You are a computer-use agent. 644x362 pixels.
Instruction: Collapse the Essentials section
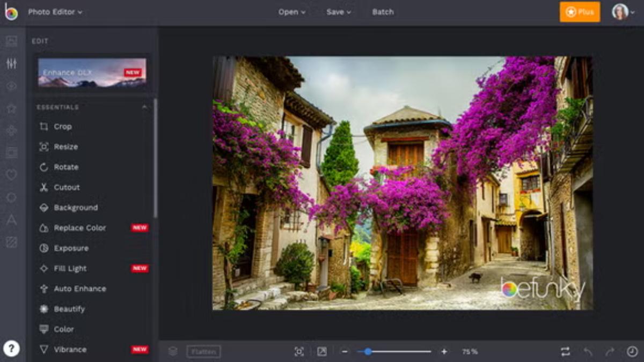click(x=144, y=107)
